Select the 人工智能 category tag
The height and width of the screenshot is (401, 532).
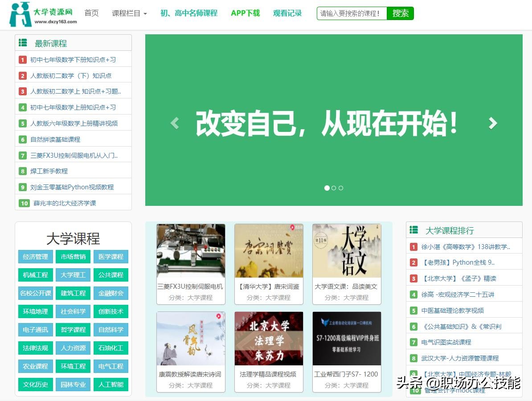tap(111, 384)
